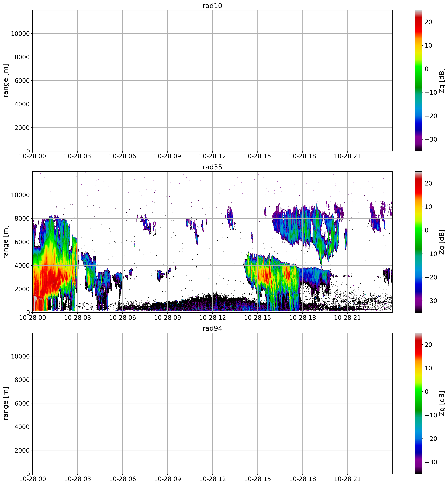Click '10-28 21' tick under rad94 plot
This screenshot has width=448, height=485.
[x=347, y=479]
